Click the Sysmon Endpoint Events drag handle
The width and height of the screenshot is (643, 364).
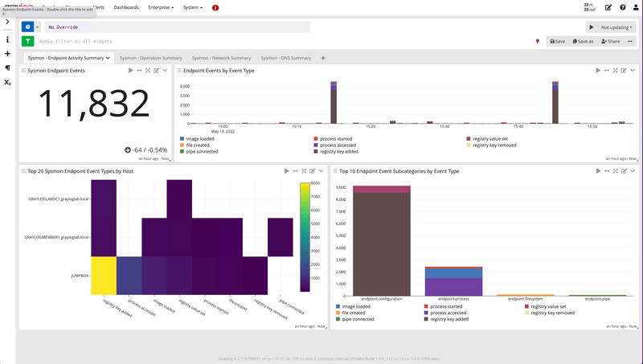click(23, 71)
